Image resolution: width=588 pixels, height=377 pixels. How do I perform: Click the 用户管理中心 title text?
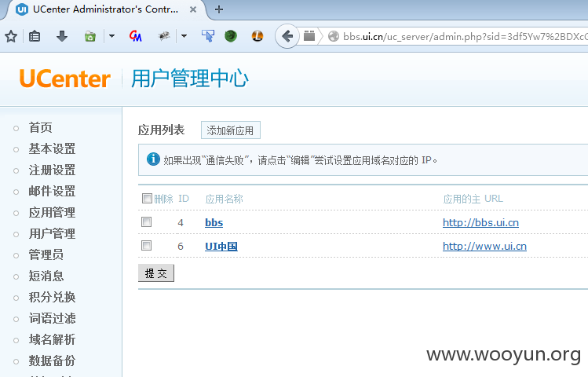coord(190,79)
